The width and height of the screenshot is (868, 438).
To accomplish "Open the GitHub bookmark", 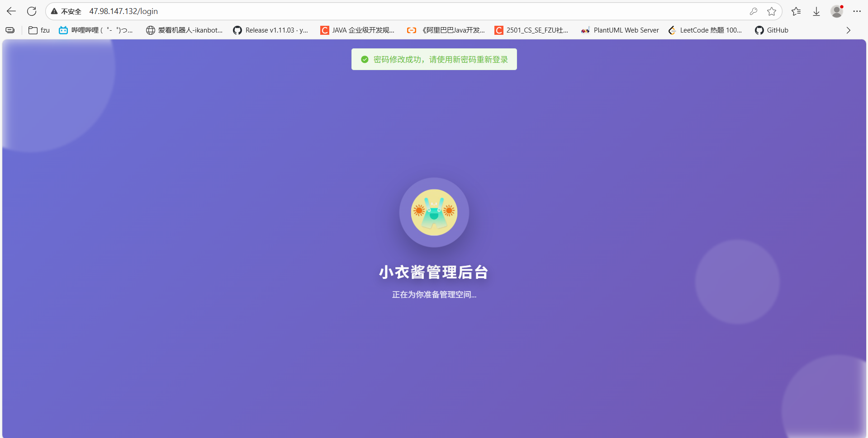I will 772,30.
